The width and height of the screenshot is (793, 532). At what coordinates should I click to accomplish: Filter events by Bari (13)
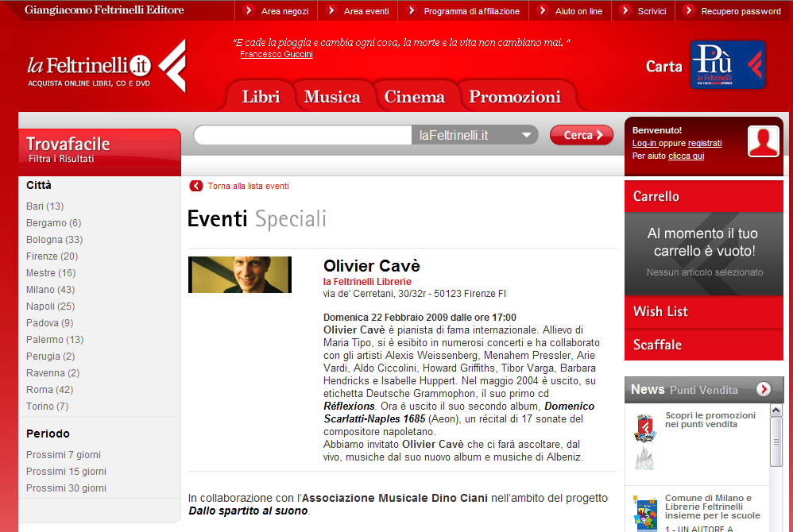click(x=45, y=206)
